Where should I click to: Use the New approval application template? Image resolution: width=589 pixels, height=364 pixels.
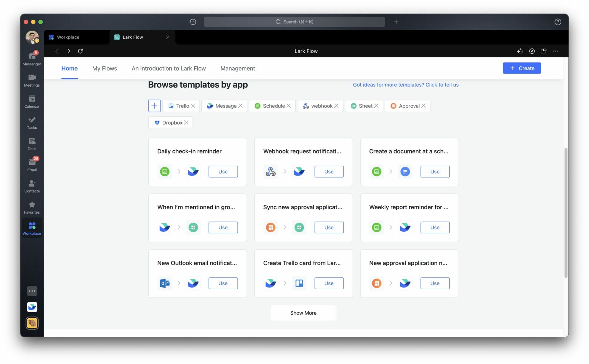click(435, 283)
